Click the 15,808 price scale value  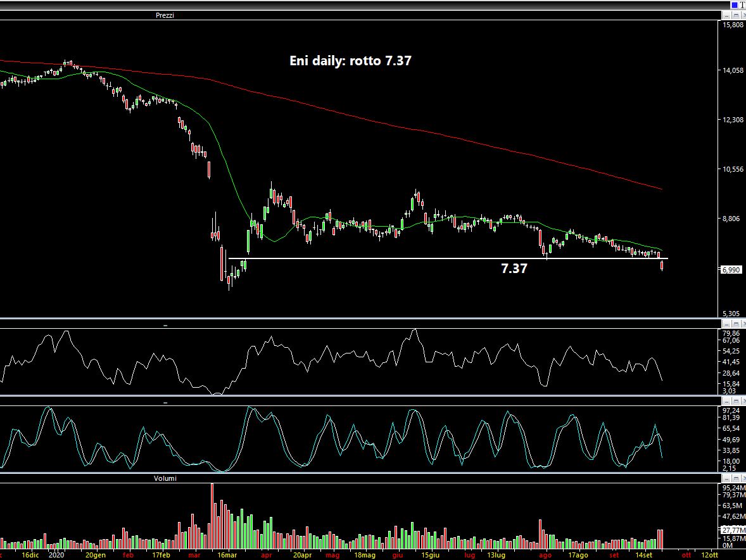pyautogui.click(x=733, y=24)
